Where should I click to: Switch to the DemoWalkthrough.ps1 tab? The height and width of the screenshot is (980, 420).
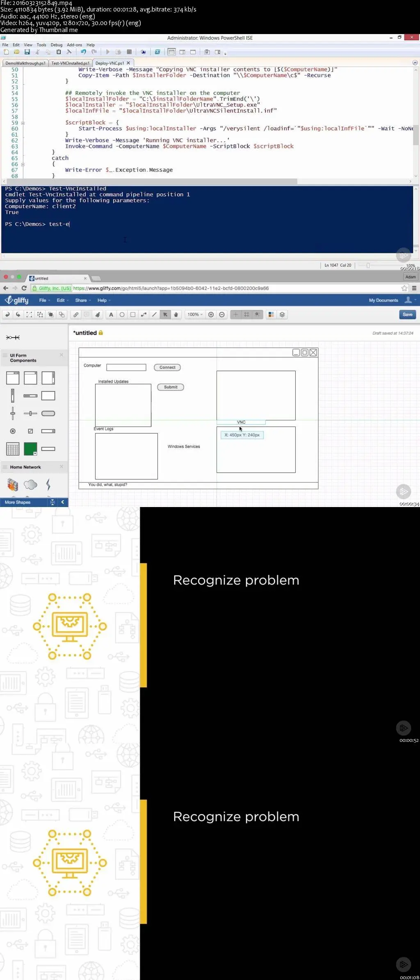click(x=25, y=63)
